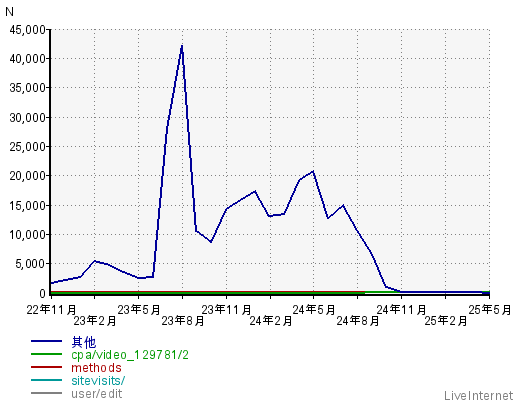Click the LiveInternet watermark text
The image size is (520, 405).
tap(478, 396)
